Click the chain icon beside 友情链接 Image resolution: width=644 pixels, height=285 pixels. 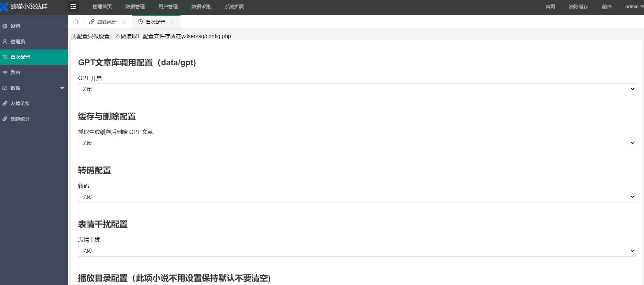point(5,103)
